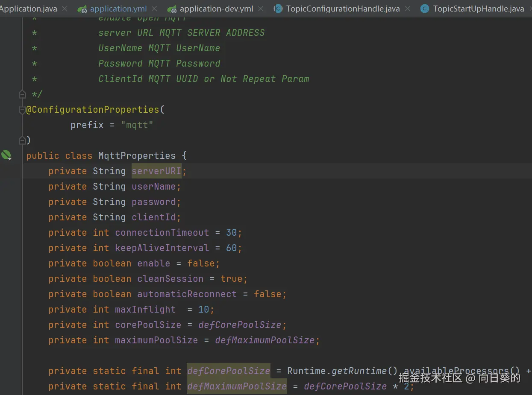Image resolution: width=532 pixels, height=395 pixels.
Task: Click the value 10 of maxInflight
Action: (x=204, y=310)
